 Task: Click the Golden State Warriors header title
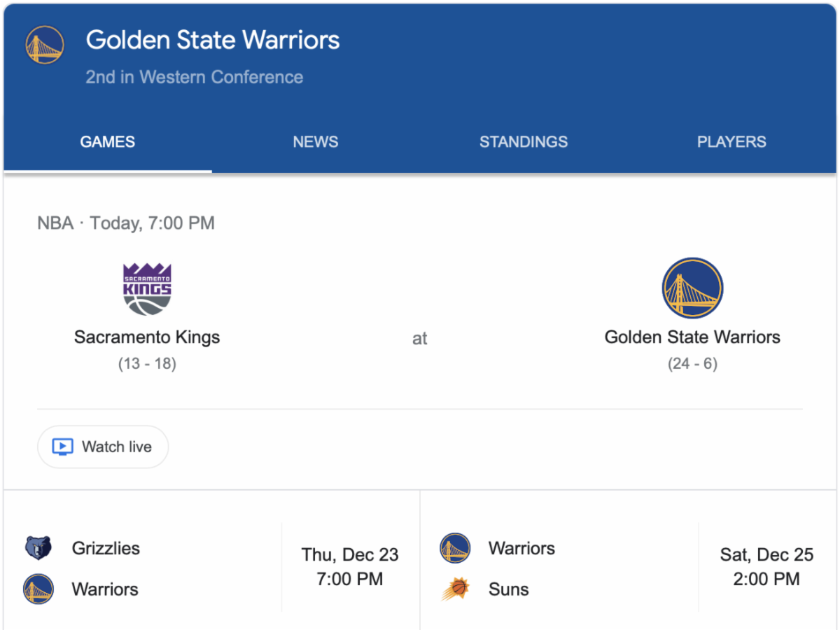pyautogui.click(x=213, y=40)
